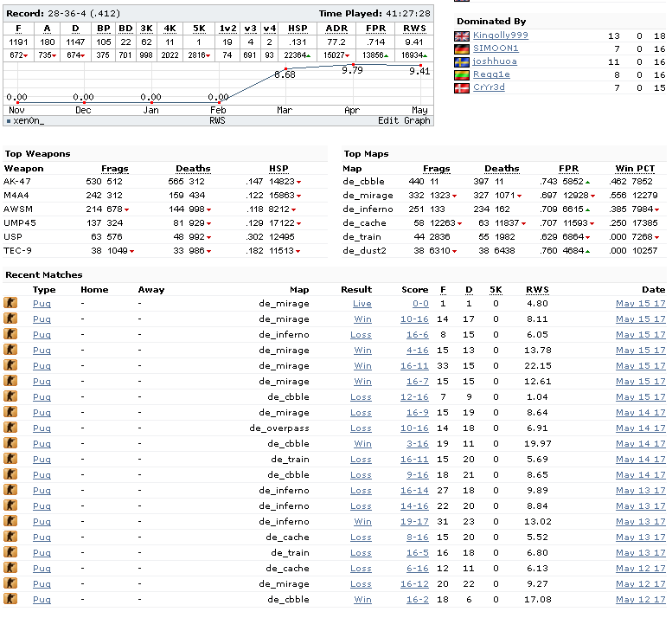The image size is (672, 618).
Task: Open the May 12 17 date in the 16-2 row
Action: (640, 600)
